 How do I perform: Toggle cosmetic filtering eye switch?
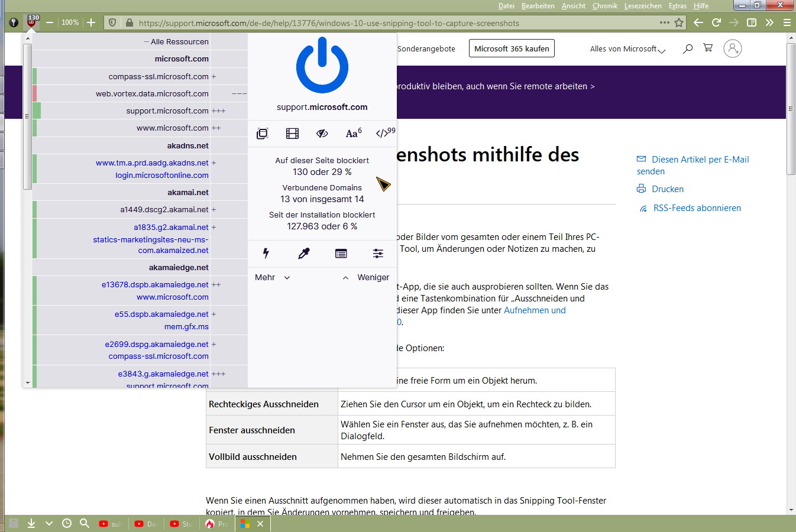click(x=322, y=134)
